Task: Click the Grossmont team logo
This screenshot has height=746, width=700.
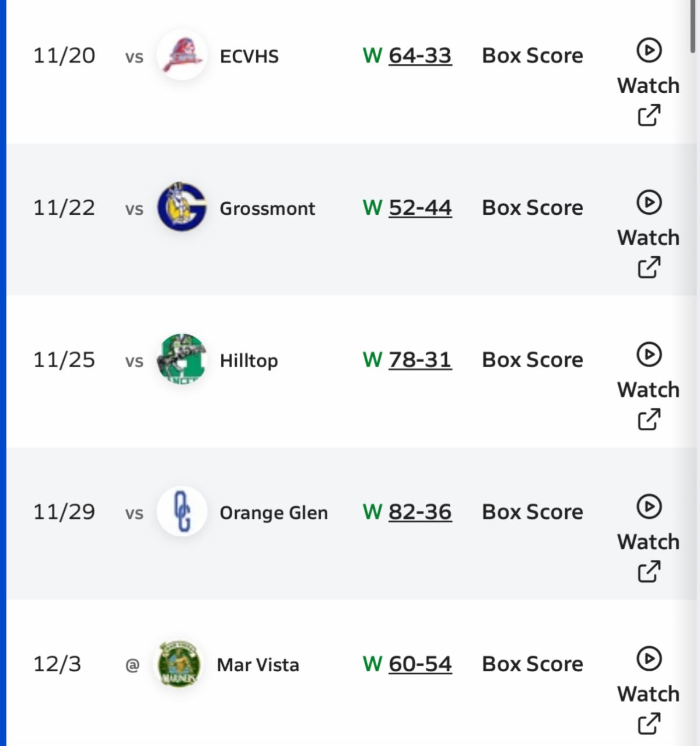Action: tap(181, 207)
